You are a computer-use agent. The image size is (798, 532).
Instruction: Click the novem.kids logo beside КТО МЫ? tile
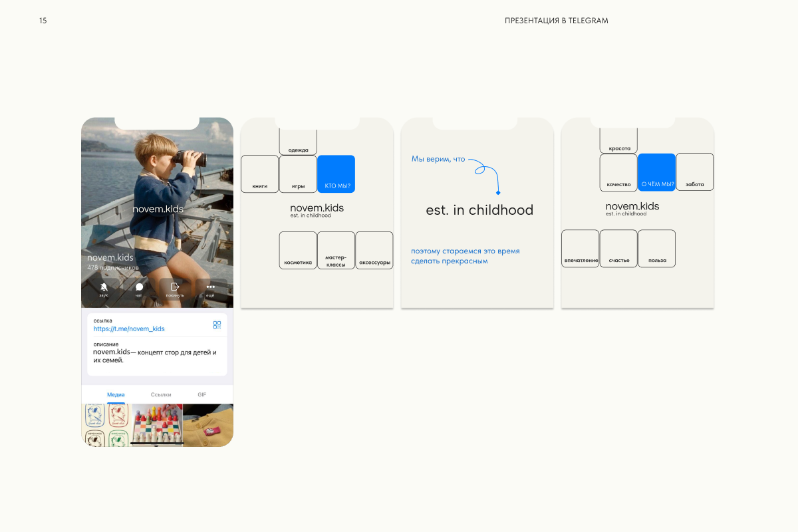pos(317,210)
